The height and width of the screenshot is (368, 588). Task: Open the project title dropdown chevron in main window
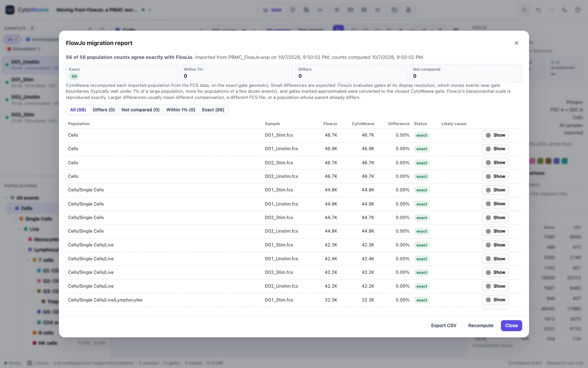point(150,10)
